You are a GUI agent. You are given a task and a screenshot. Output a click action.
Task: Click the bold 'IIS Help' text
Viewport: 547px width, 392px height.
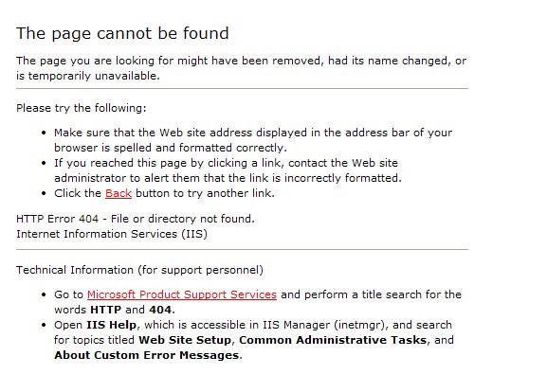pos(111,325)
